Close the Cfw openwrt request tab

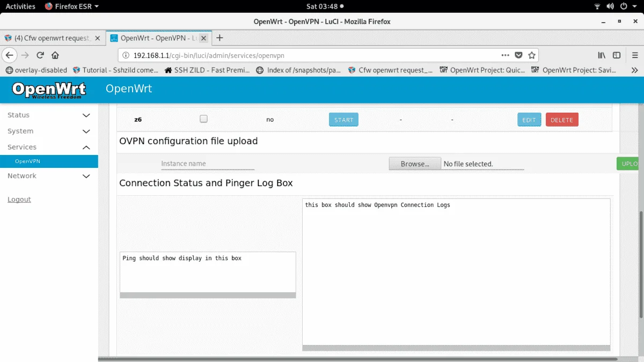pyautogui.click(x=97, y=38)
